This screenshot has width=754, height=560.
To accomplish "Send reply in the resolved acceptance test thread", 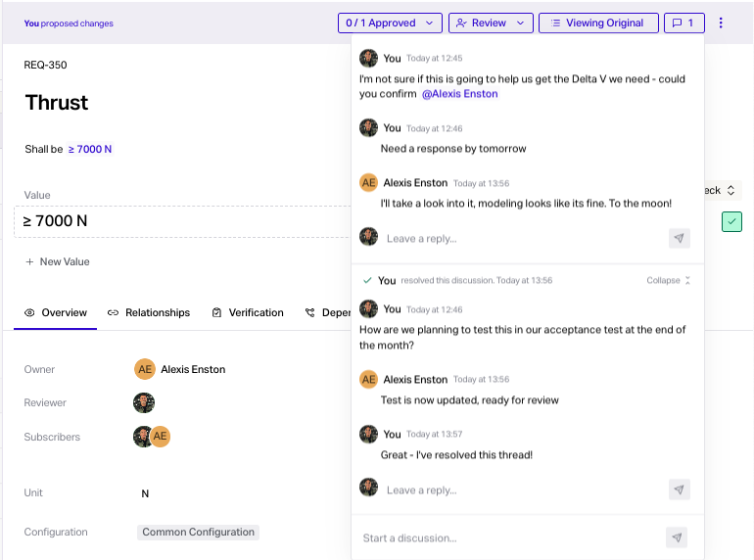I will (x=680, y=489).
